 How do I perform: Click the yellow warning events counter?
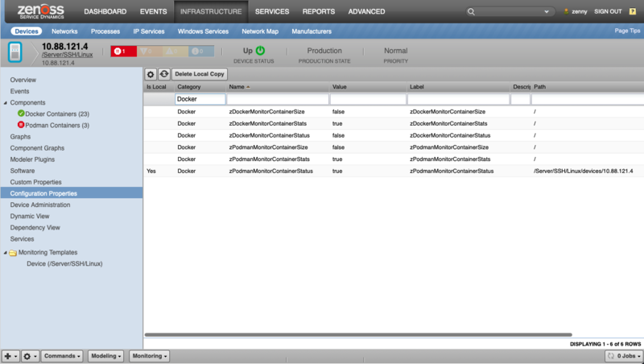point(175,51)
